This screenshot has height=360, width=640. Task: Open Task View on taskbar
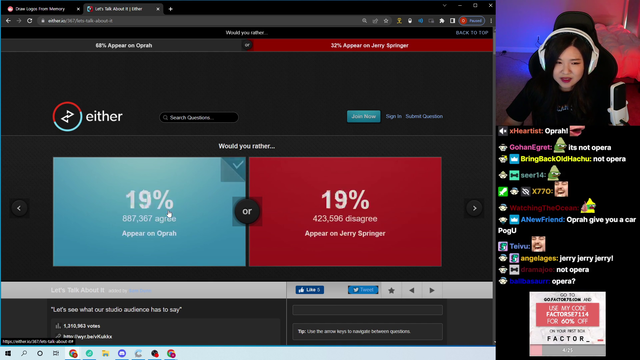(56, 353)
